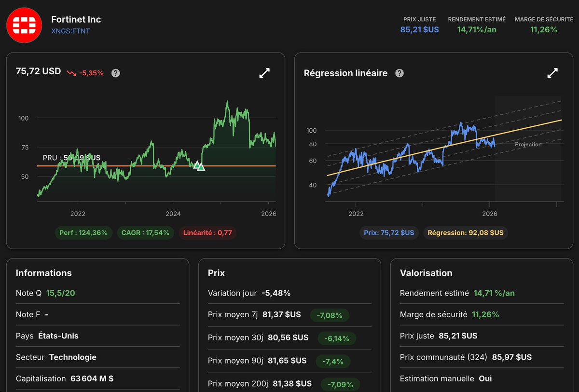This screenshot has height=392, width=579.
Task: Click the fair price value 85,21 $US
Action: 419,29
